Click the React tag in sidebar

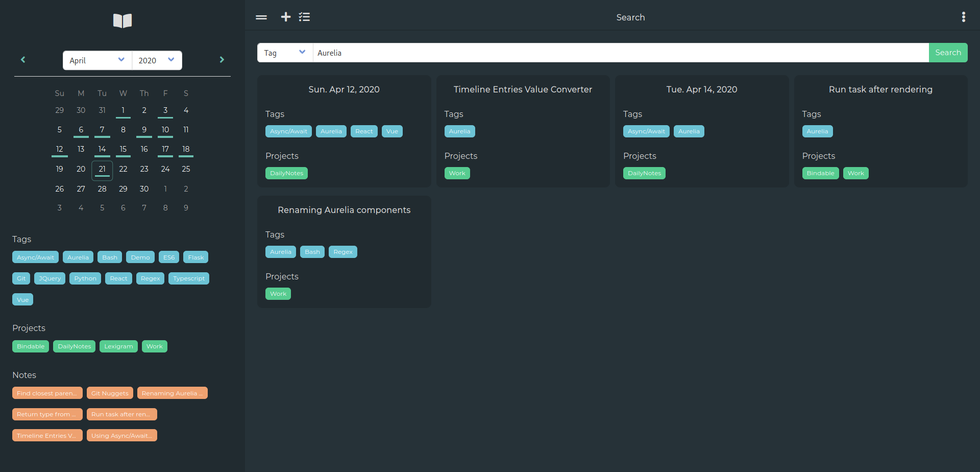click(119, 278)
